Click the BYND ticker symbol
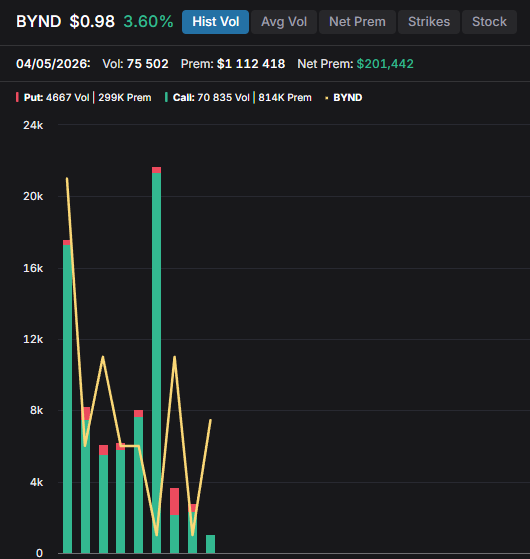This screenshot has width=530, height=559. [38, 21]
